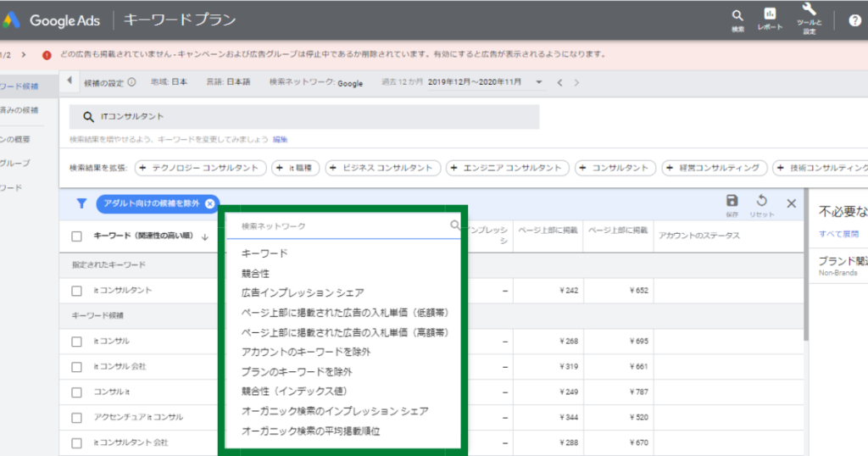This screenshot has height=456, width=868.
Task: Open the search (検索) tool icon
Action: 737,15
